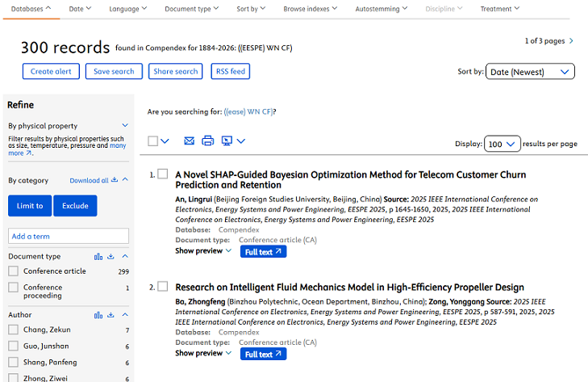
Task: Click the download records monitor icon
Action: click(x=227, y=141)
